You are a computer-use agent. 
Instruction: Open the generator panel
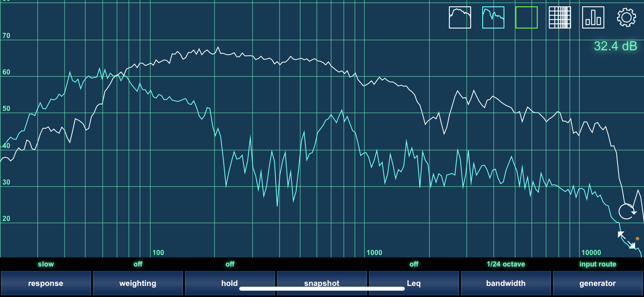click(597, 283)
